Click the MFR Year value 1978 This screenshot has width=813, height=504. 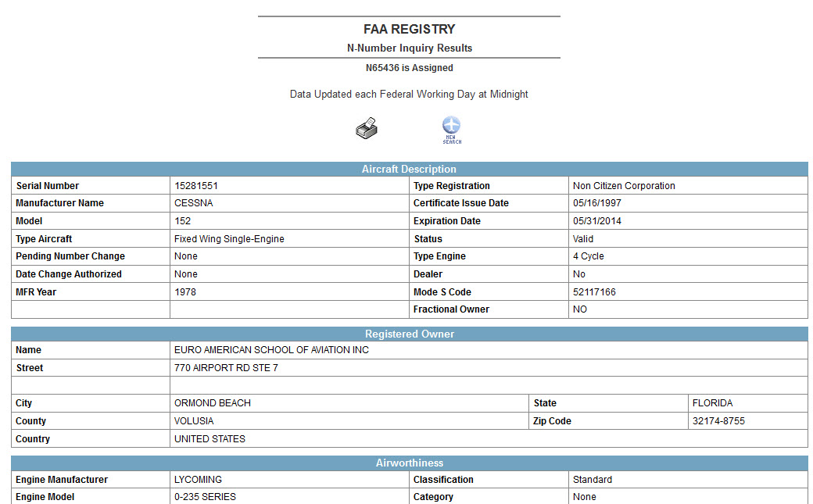pyautogui.click(x=185, y=292)
